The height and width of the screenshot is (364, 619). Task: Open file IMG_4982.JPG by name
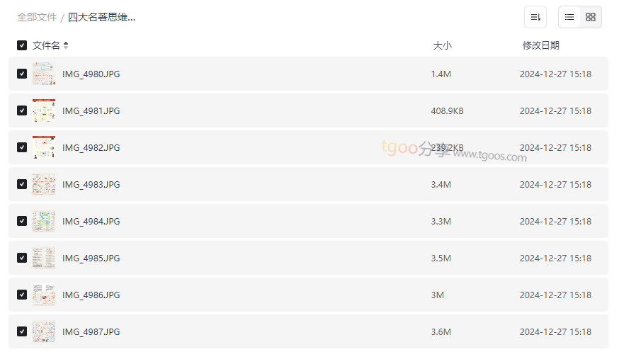pyautogui.click(x=91, y=147)
